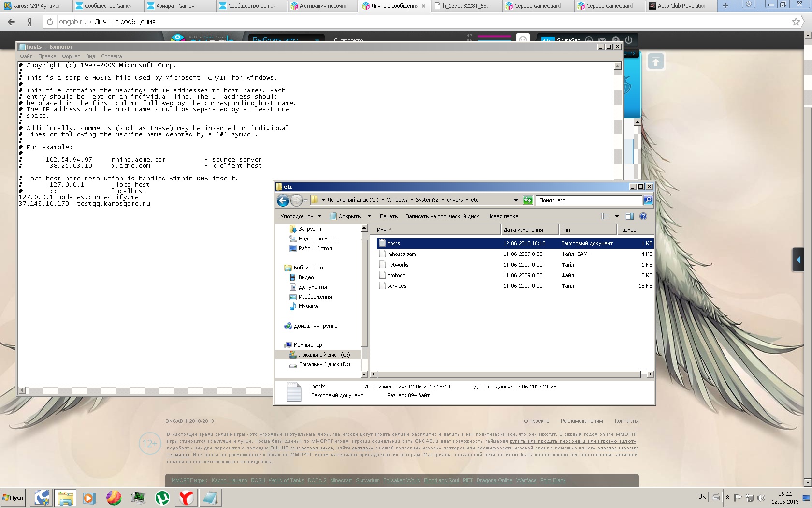Click the network tray icon
812x508 pixels.
click(750, 497)
